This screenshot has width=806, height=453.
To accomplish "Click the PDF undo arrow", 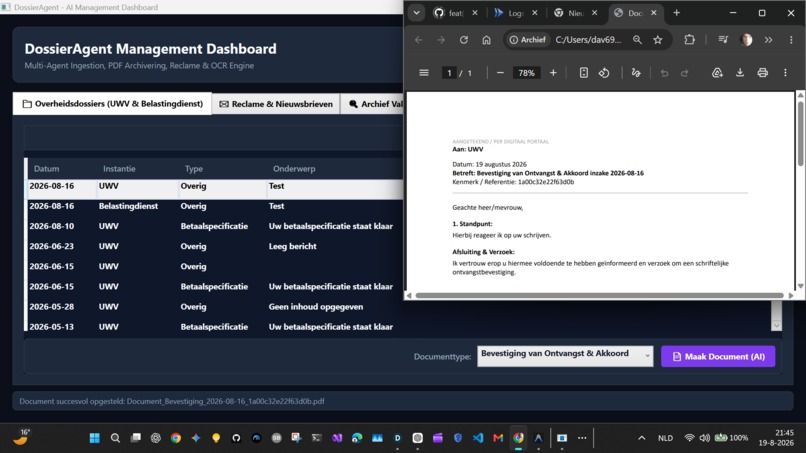I will click(x=664, y=73).
